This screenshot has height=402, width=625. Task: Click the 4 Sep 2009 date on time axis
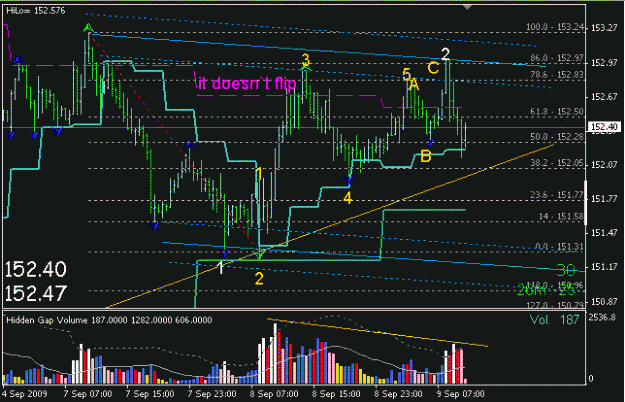pyautogui.click(x=24, y=394)
